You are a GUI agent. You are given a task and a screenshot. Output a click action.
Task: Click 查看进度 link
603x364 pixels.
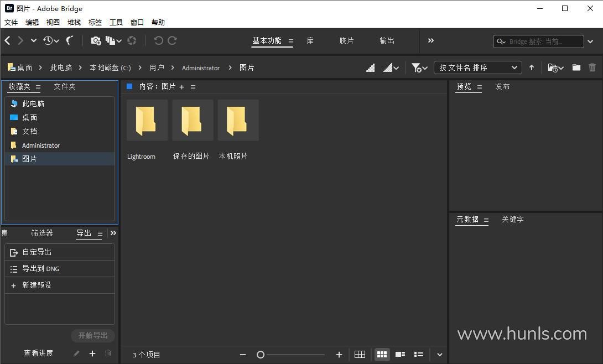39,353
